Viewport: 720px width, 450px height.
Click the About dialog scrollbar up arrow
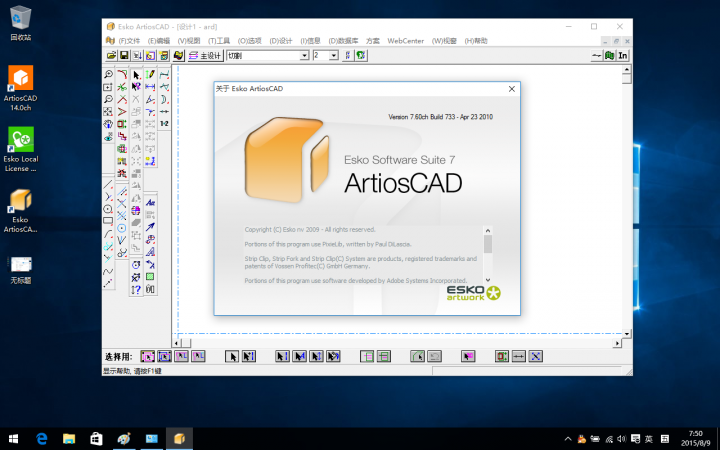point(488,231)
